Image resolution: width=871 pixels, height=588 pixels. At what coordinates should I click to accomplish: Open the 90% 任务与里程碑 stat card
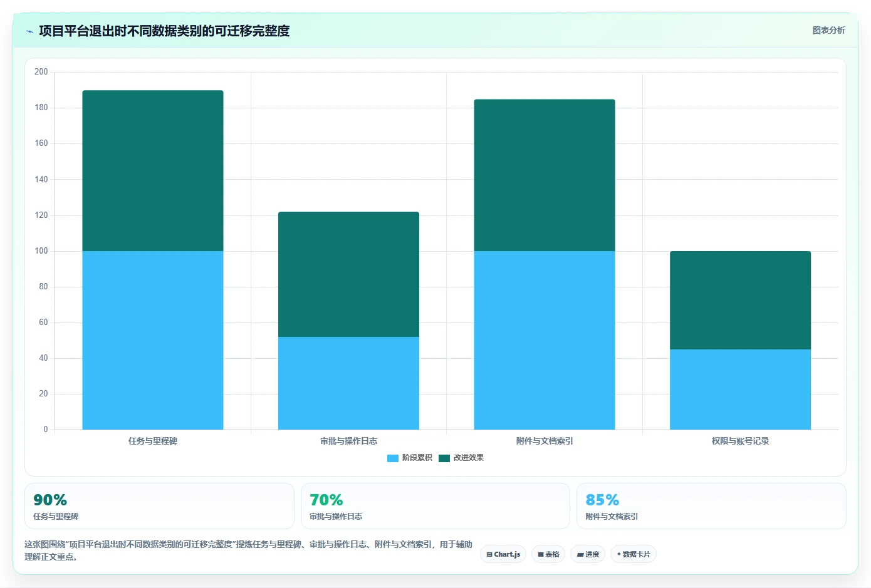pos(159,506)
